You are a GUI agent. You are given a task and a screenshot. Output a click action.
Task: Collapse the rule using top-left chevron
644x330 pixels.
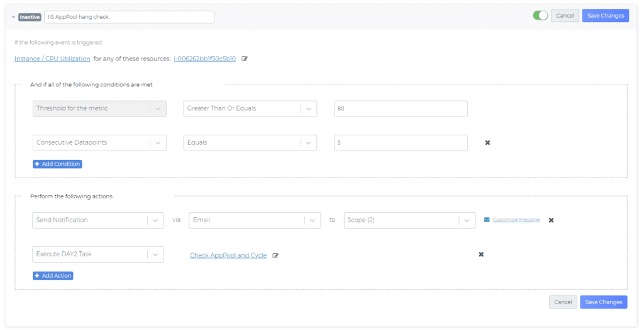[13, 17]
